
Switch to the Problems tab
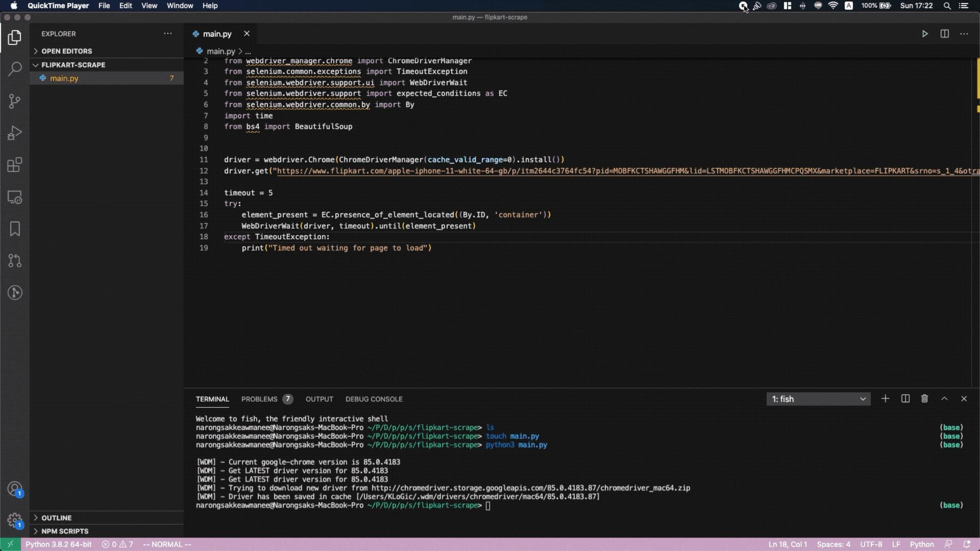point(266,399)
